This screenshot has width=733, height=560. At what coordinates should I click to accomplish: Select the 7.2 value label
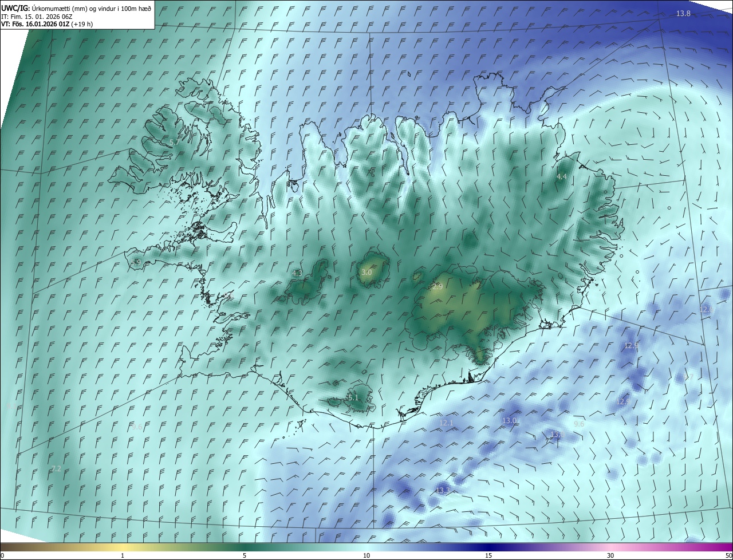click(x=56, y=469)
